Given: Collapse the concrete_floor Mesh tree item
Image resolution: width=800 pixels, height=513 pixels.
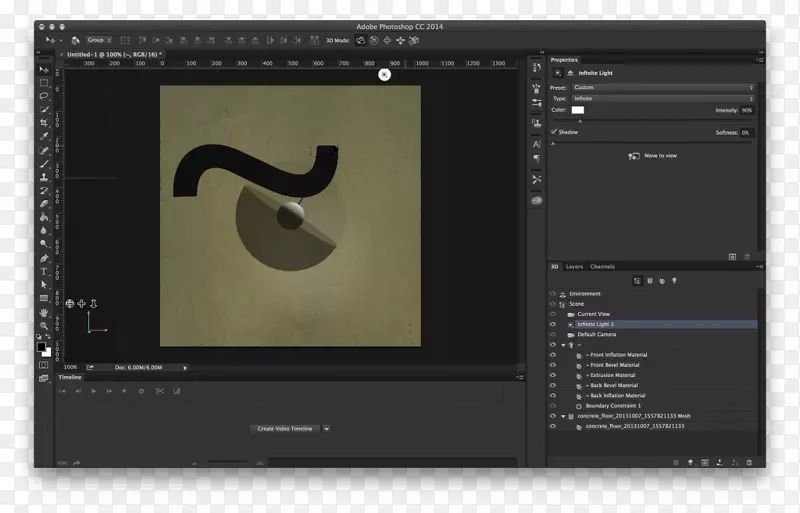Looking at the screenshot, I should coord(563,416).
